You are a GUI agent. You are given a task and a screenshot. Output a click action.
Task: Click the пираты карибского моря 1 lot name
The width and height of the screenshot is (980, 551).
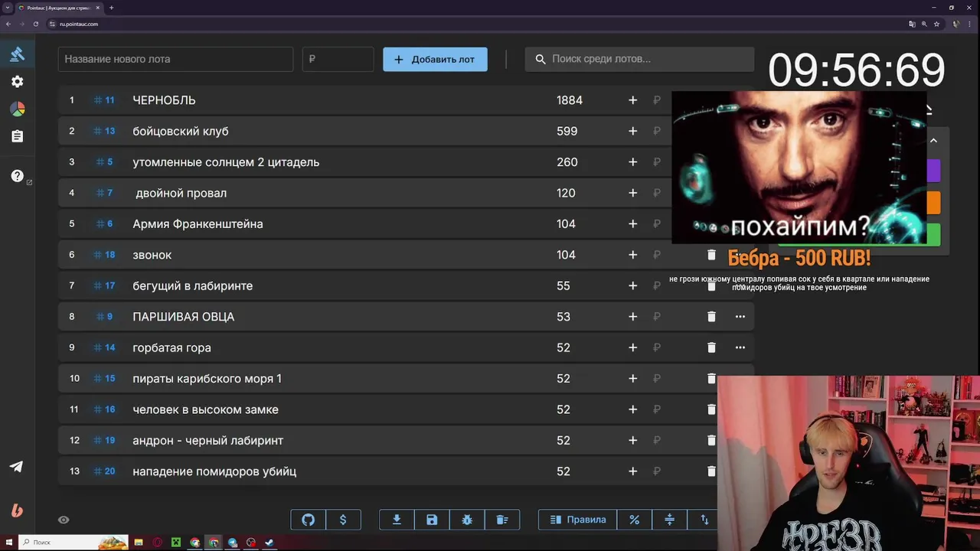pos(207,379)
